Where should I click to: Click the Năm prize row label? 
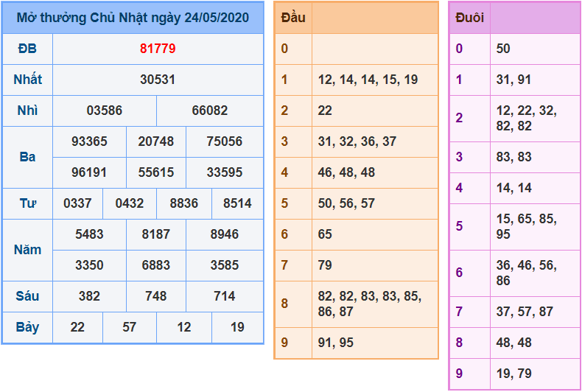pyautogui.click(x=27, y=250)
